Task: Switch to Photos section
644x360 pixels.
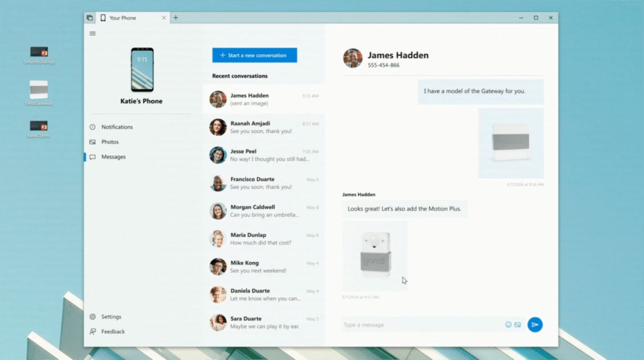Action: click(109, 142)
